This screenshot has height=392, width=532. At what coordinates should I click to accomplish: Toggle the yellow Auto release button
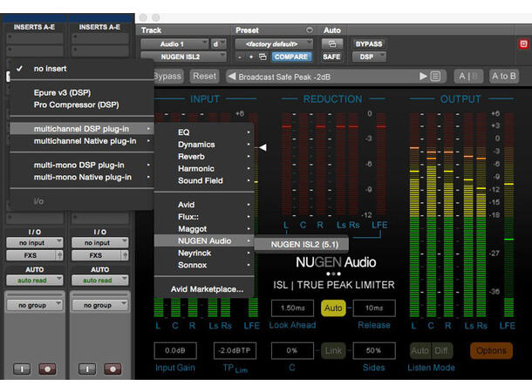pyautogui.click(x=333, y=308)
